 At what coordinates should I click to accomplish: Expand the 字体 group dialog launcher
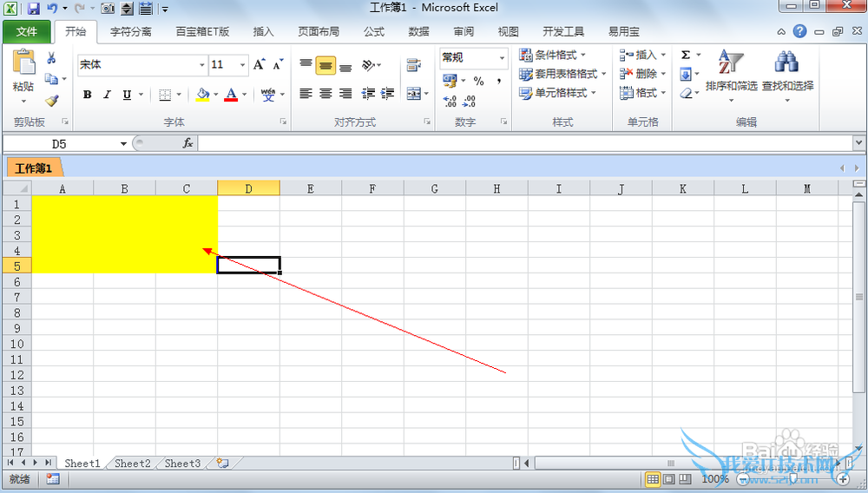point(283,122)
